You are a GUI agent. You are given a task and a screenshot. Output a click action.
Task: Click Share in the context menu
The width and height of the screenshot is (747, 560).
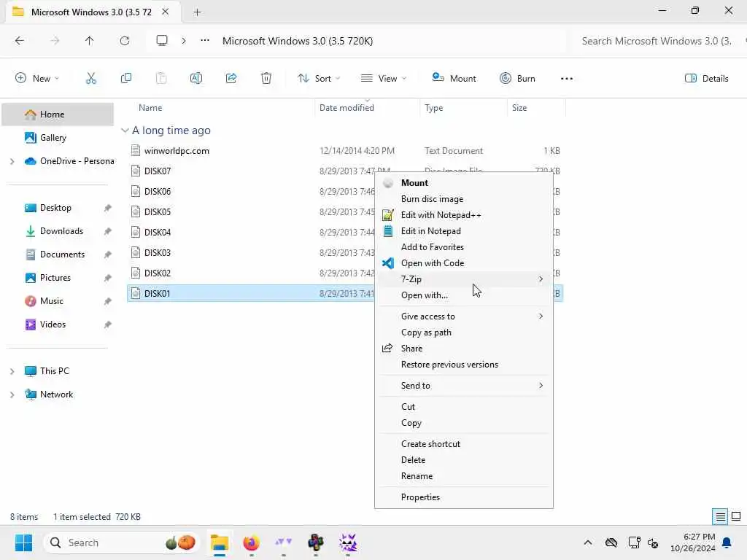click(x=463, y=349)
